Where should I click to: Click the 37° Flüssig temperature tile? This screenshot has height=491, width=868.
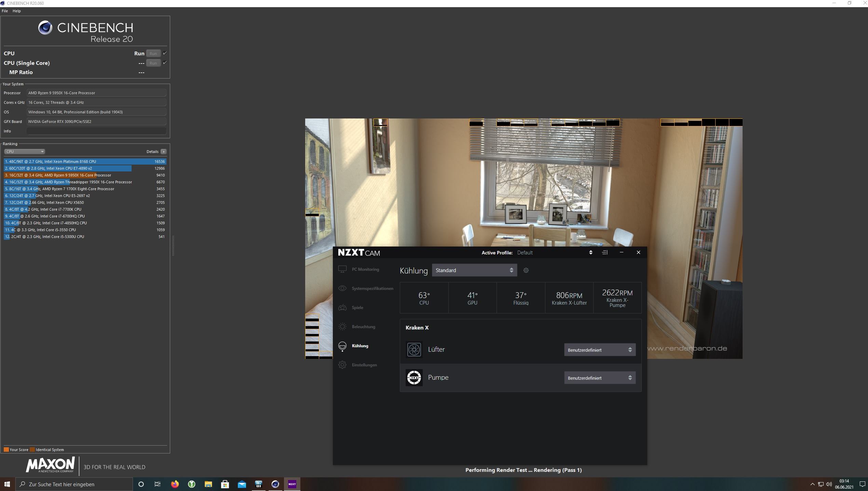[x=520, y=298]
